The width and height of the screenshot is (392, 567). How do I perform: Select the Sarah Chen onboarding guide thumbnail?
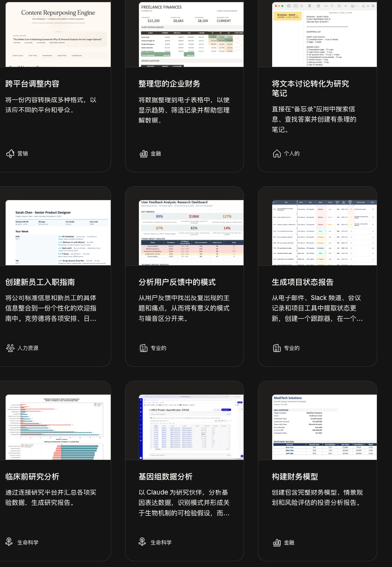tap(58, 232)
